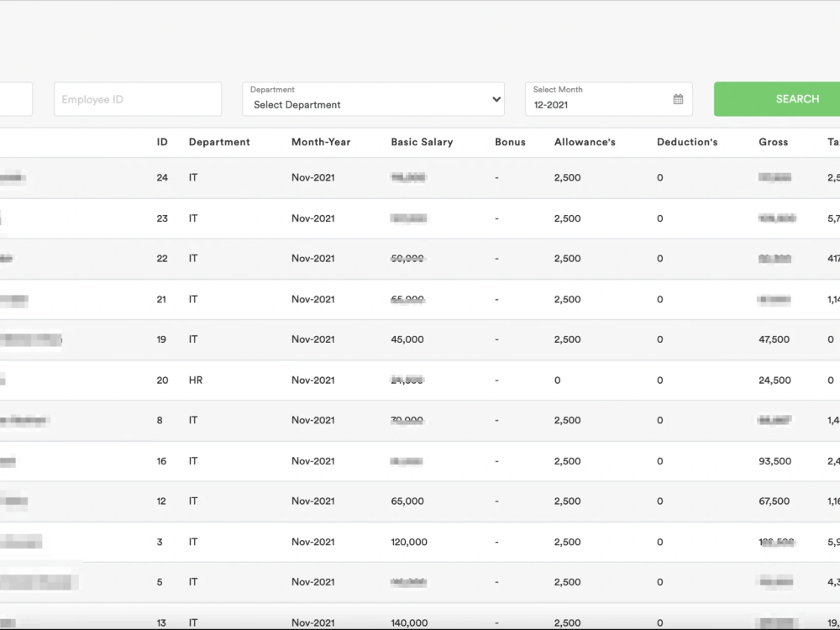The width and height of the screenshot is (840, 630).
Task: Click Nov-2021 in the ID 24 row
Action: click(x=312, y=178)
